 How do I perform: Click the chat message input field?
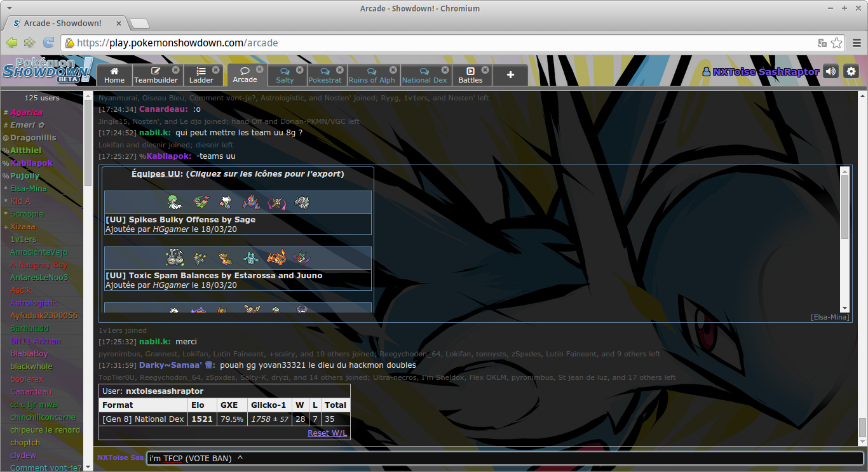click(505, 458)
